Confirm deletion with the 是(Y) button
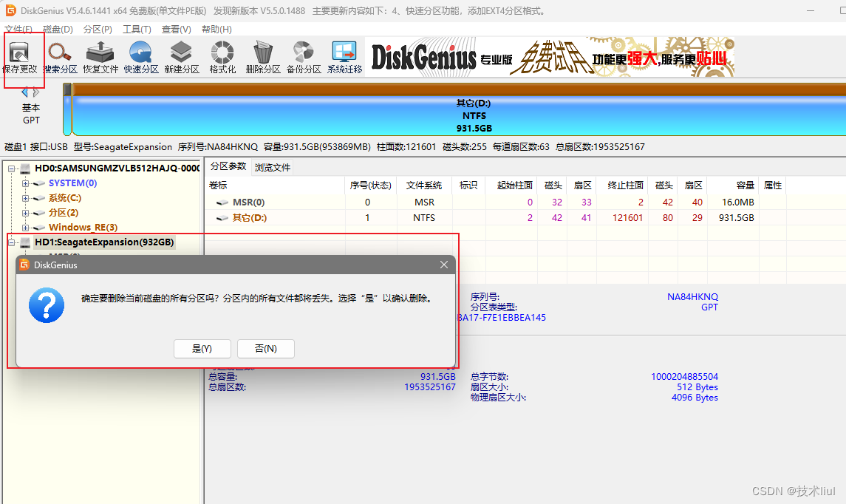 [x=202, y=349]
